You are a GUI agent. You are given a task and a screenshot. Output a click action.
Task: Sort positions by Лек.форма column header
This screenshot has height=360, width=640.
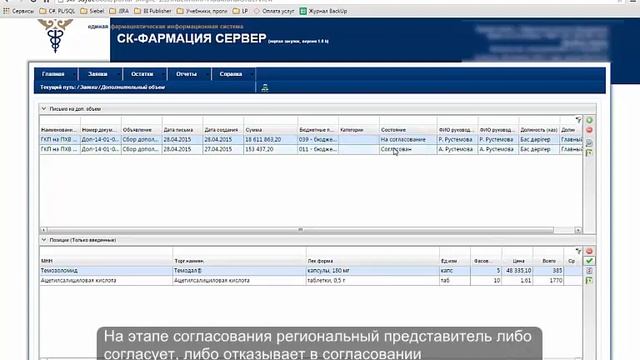pos(373,261)
